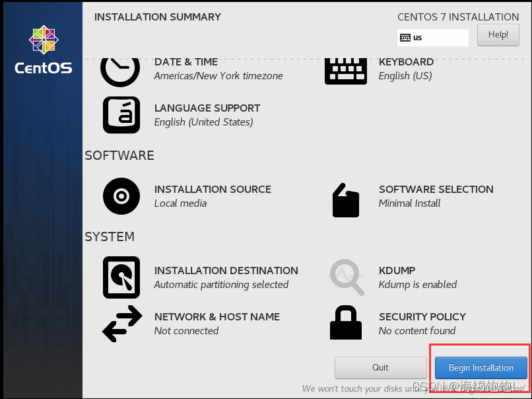Image resolution: width=532 pixels, height=399 pixels.
Task: Open the SOFTWARE SELECTION label
Action: click(436, 189)
